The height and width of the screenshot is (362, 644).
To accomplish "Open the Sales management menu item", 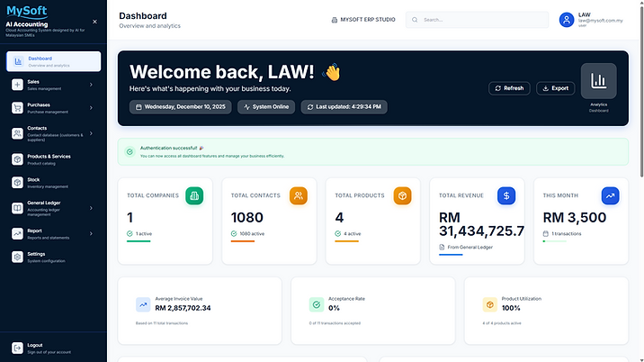I will (x=53, y=85).
